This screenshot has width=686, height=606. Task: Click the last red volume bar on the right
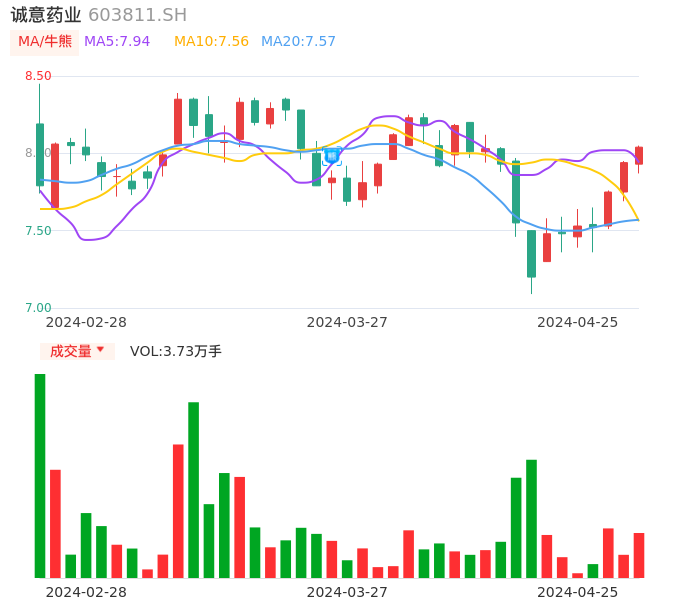[639, 555]
